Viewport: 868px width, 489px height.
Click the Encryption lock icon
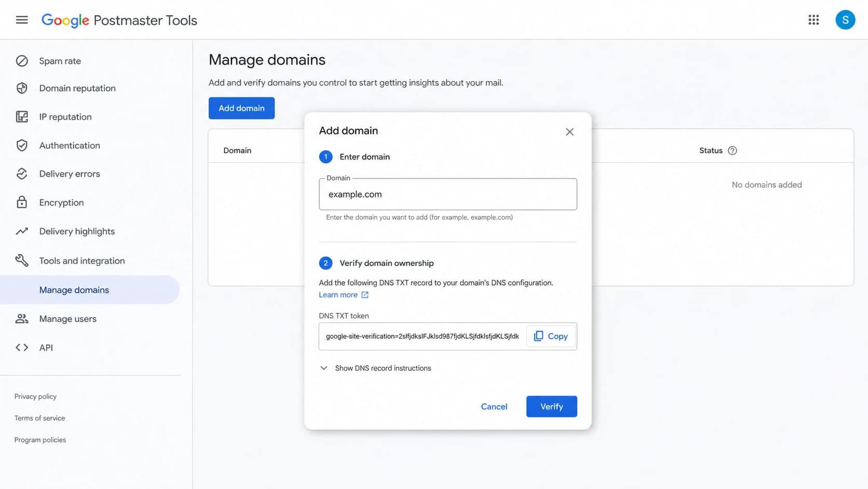[x=22, y=203]
